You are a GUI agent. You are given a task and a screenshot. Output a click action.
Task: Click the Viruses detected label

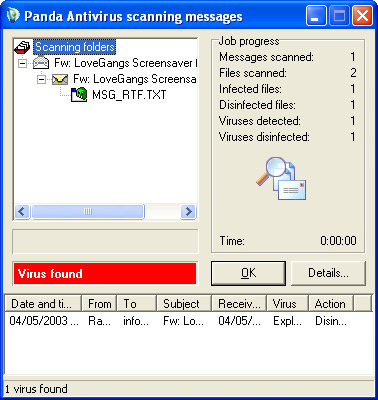(x=259, y=121)
